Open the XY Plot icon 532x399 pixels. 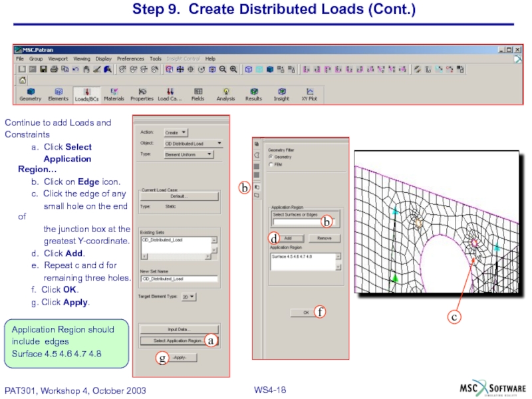click(309, 94)
